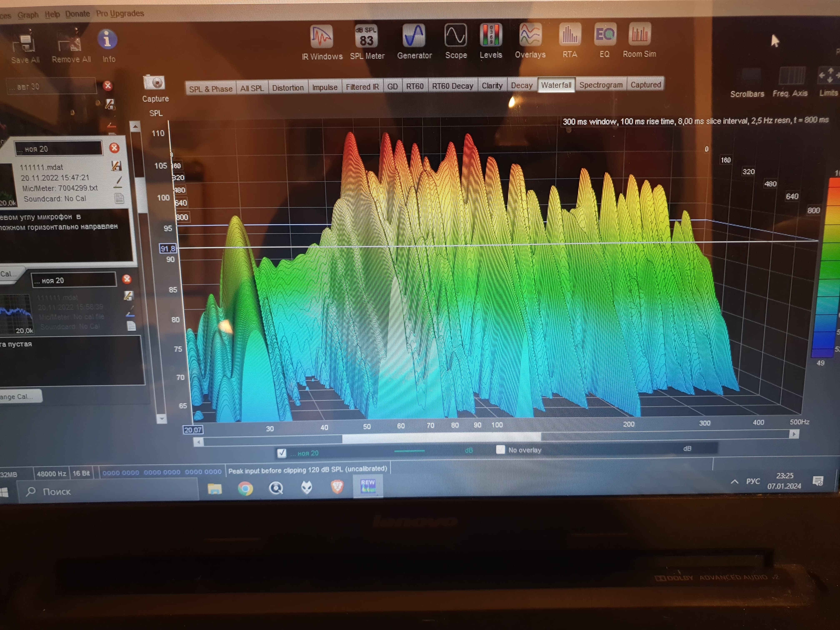Open the Help menu

(52, 14)
